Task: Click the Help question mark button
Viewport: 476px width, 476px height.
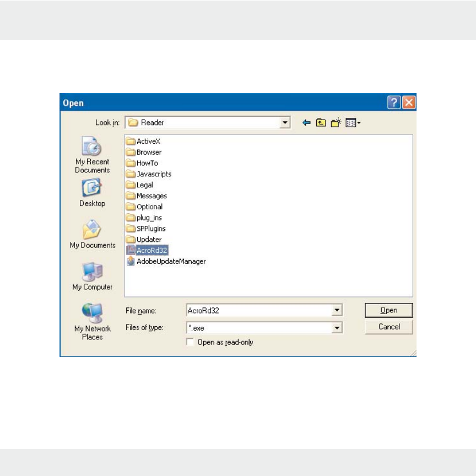Action: (x=394, y=102)
